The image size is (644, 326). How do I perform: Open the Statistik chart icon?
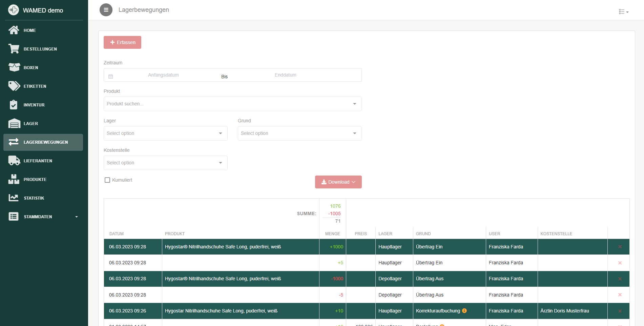click(14, 198)
